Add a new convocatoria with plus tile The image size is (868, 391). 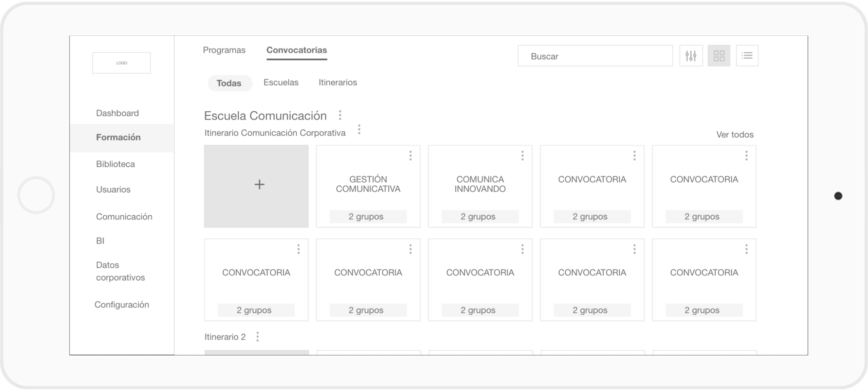[x=256, y=186]
